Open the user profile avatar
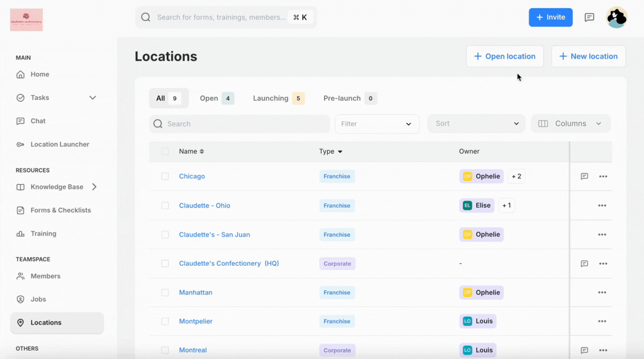This screenshot has height=359, width=644. tap(617, 17)
